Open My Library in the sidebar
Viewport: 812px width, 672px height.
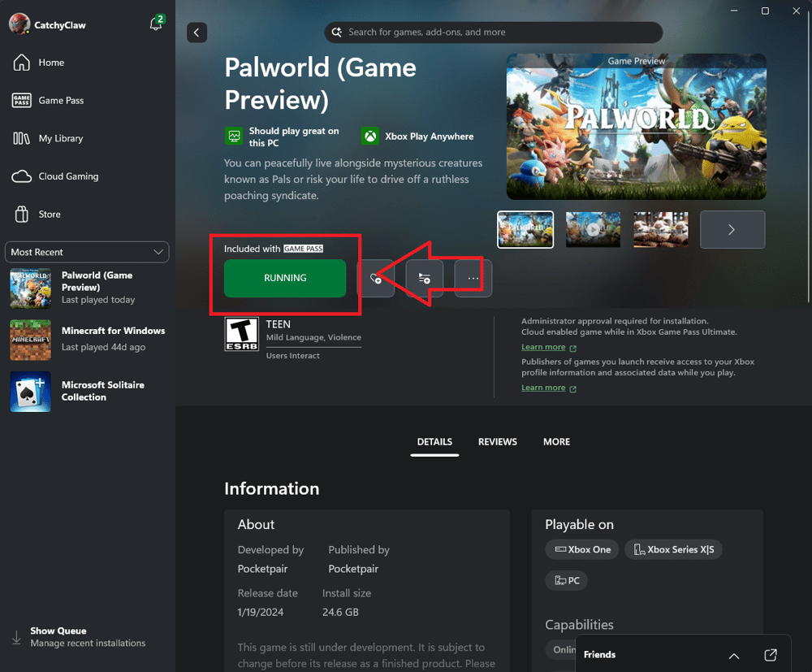(61, 138)
